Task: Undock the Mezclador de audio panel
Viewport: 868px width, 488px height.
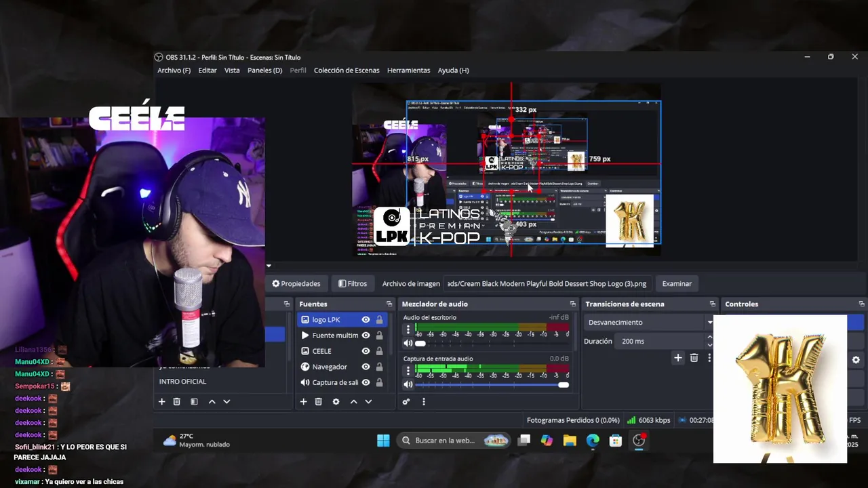Action: pyautogui.click(x=573, y=304)
